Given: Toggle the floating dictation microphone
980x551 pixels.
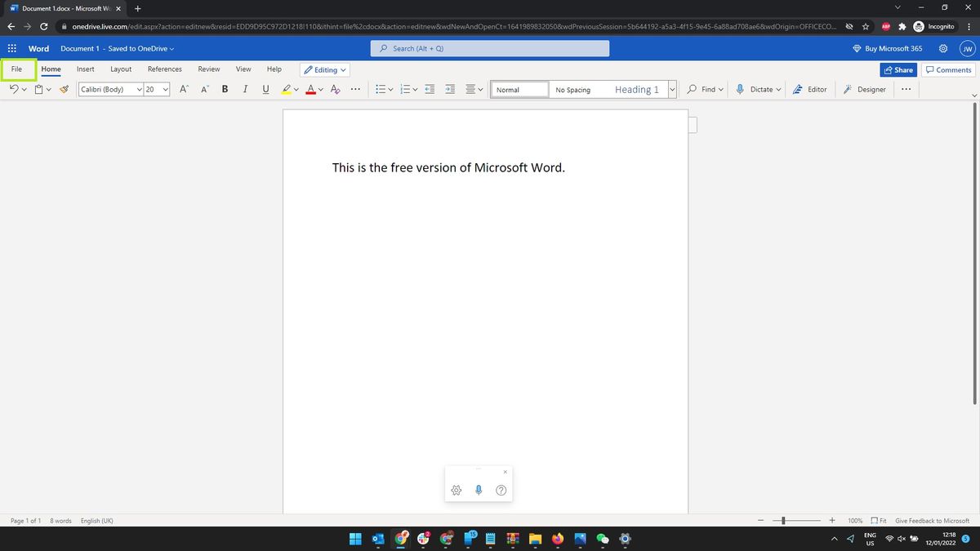Looking at the screenshot, I should tap(479, 490).
